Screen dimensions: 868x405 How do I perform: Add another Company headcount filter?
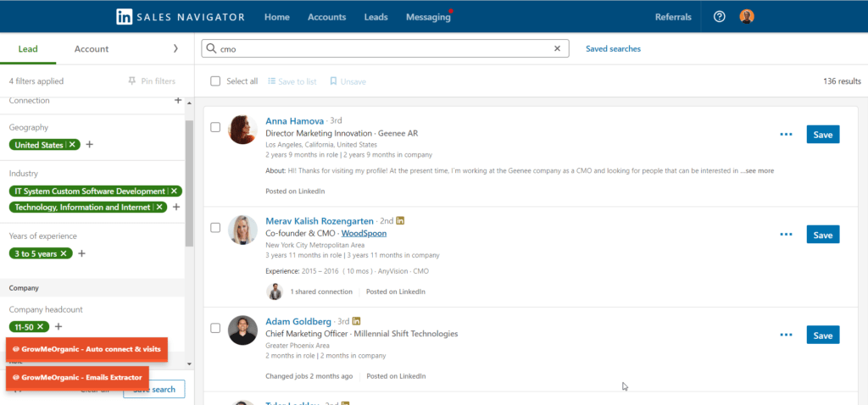coord(58,326)
